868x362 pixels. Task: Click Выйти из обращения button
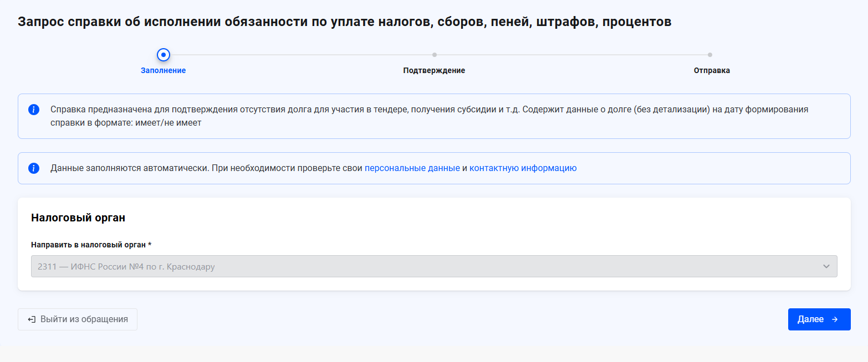pyautogui.click(x=78, y=319)
